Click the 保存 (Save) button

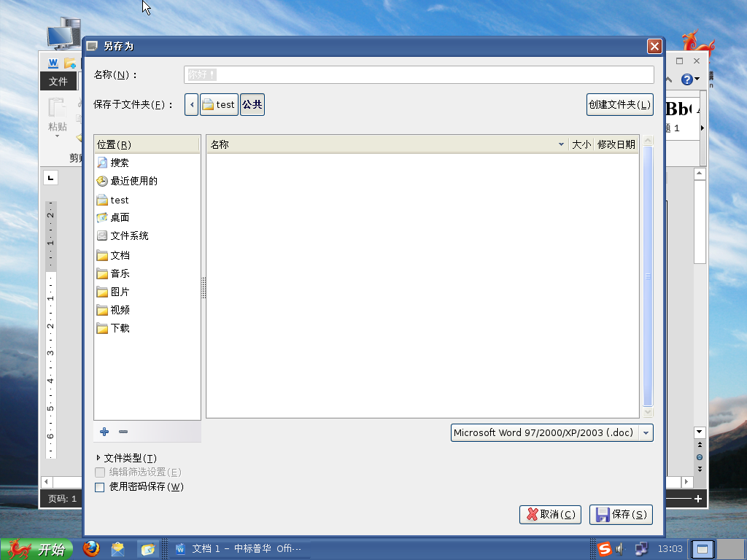pos(621,514)
